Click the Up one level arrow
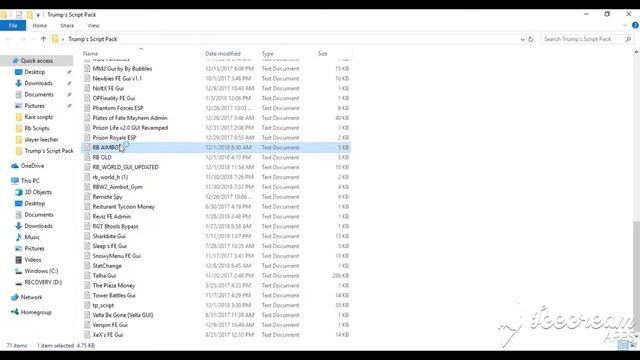This screenshot has height=360, width=640. point(43,39)
